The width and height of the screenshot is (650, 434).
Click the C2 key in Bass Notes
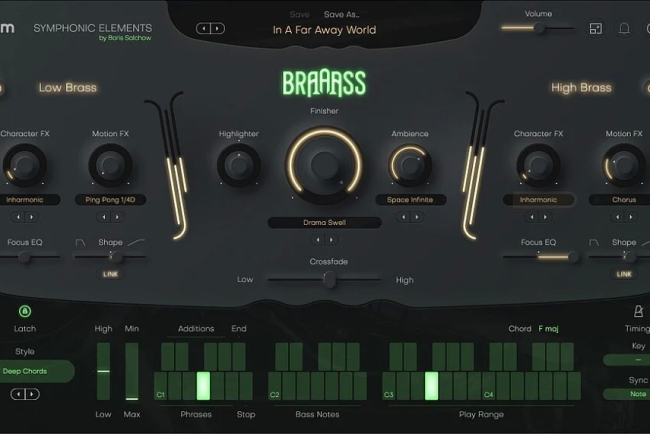(274, 386)
